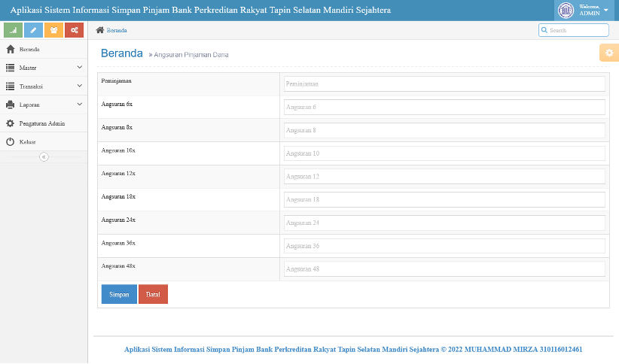619x364 pixels.
Task: Click the printer icon beside Laporan
Action: click(x=11, y=105)
